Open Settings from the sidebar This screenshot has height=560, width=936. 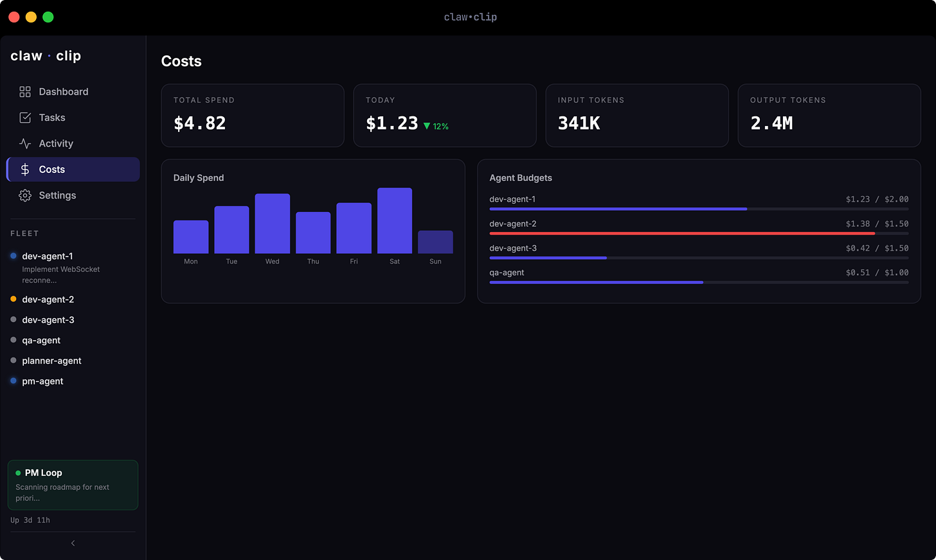[x=73, y=195]
